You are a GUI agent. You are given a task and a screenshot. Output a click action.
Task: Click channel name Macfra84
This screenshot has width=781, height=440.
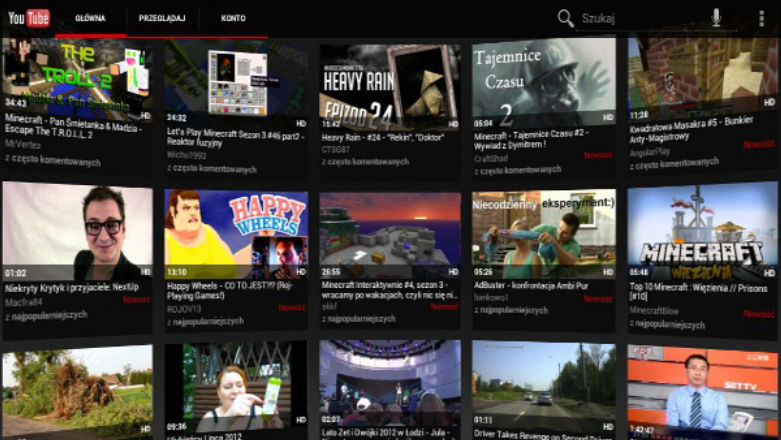[x=23, y=302]
